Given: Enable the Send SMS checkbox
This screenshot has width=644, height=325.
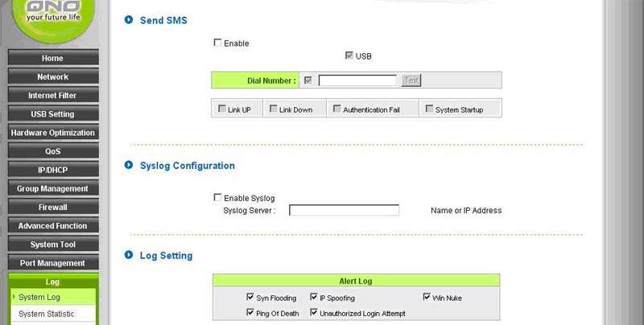Looking at the screenshot, I should [217, 43].
